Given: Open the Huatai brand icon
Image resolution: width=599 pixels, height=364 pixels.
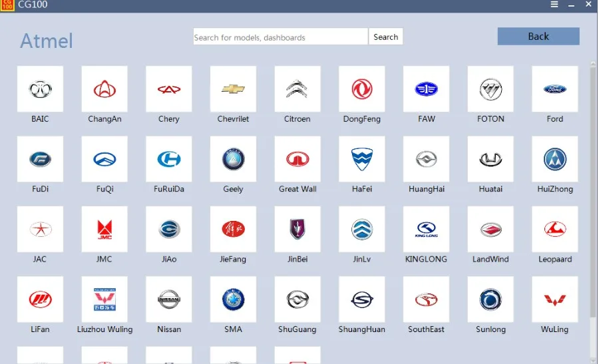Looking at the screenshot, I should click(x=491, y=159).
